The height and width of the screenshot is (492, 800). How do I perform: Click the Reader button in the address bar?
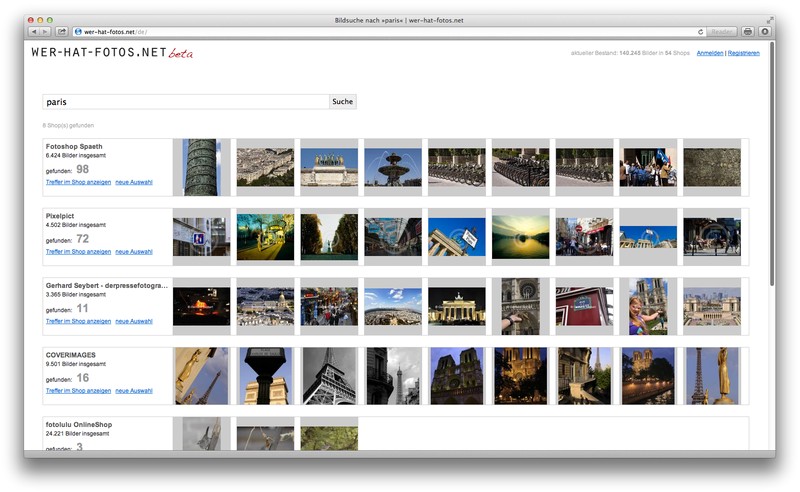pyautogui.click(x=721, y=32)
